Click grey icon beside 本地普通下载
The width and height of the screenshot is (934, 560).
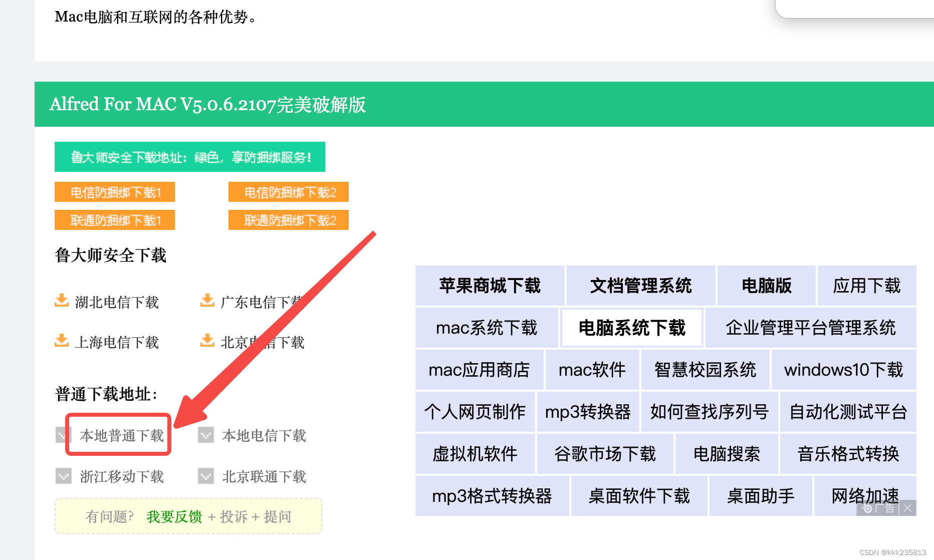(x=64, y=435)
